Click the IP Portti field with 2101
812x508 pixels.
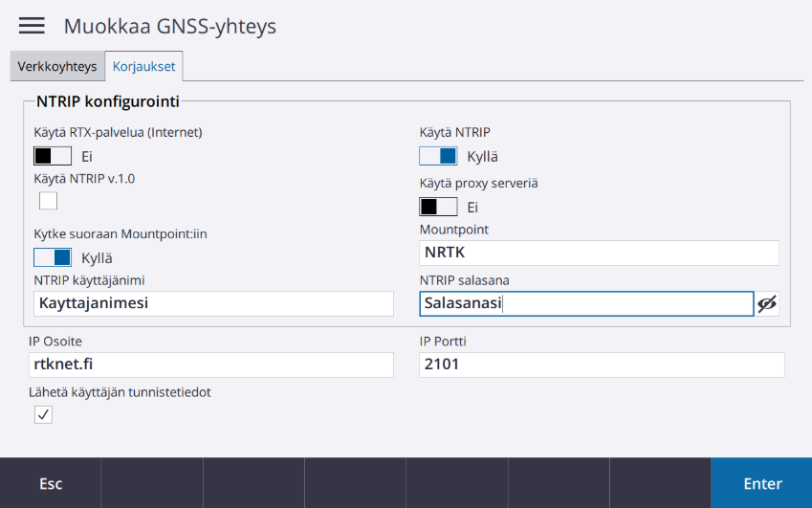point(602,364)
